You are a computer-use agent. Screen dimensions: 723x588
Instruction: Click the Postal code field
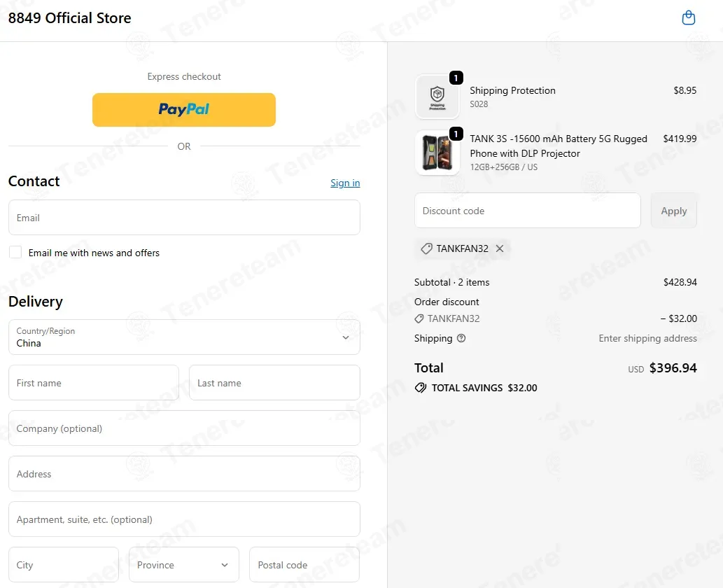pyautogui.click(x=304, y=565)
